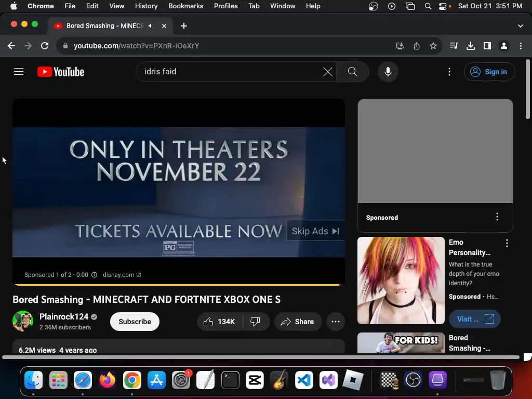This screenshot has width=532, height=399.
Task: Visit disney.com advertiser link
Action: point(122,275)
